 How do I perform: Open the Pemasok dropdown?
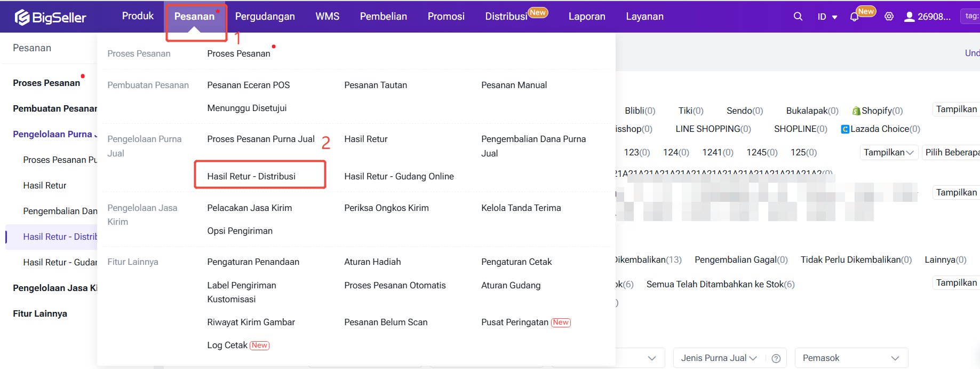851,358
